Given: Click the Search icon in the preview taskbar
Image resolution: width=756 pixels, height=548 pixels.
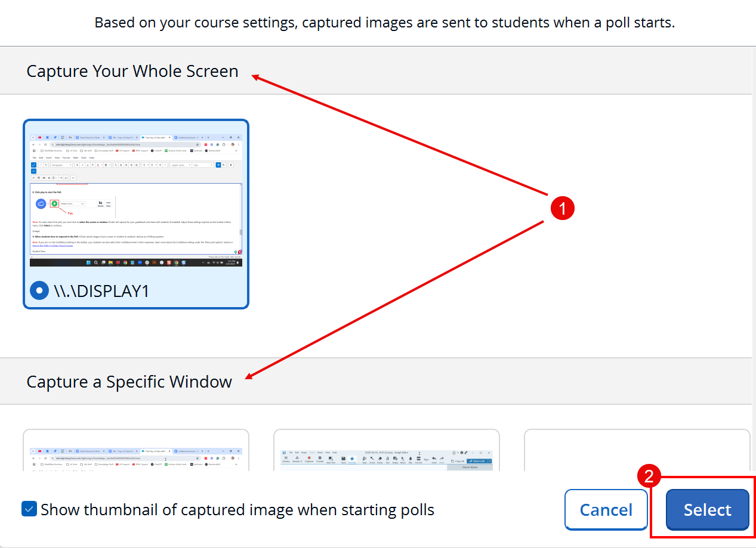Looking at the screenshot, I should 96,262.
